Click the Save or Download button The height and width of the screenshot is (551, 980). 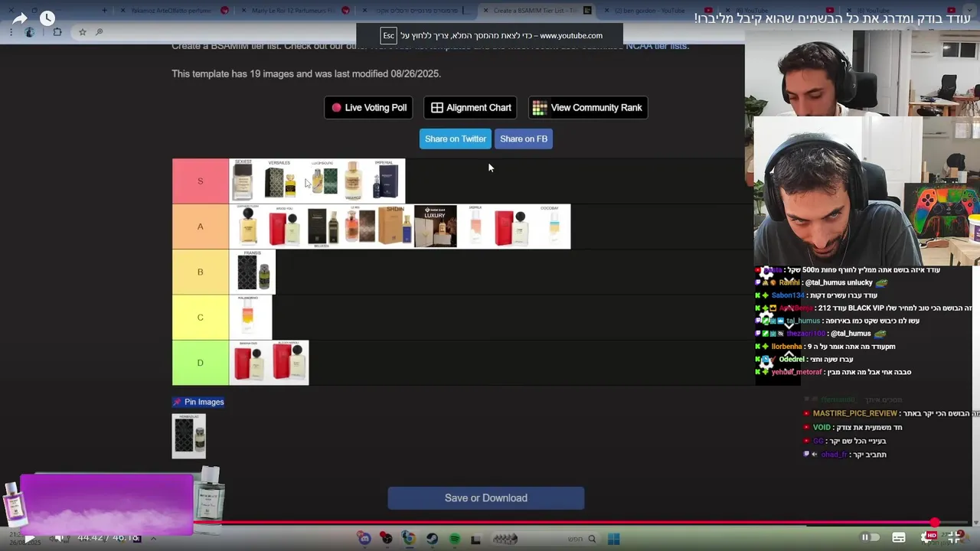click(486, 498)
